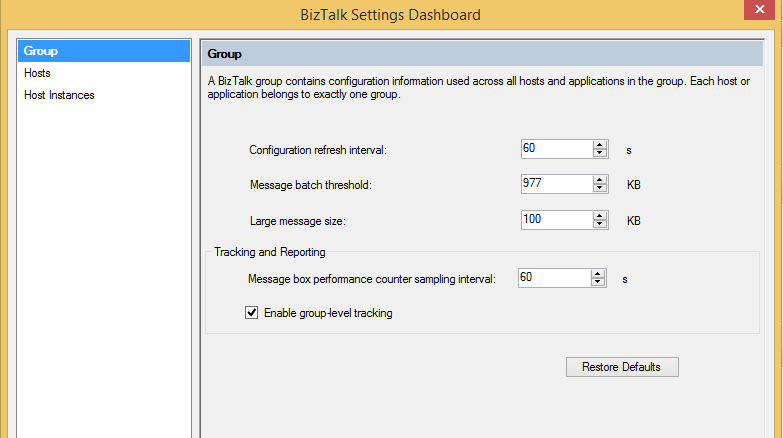Decrease performance counter sampling interval down arrow
Image resolution: width=783 pixels, height=438 pixels.
(x=598, y=282)
